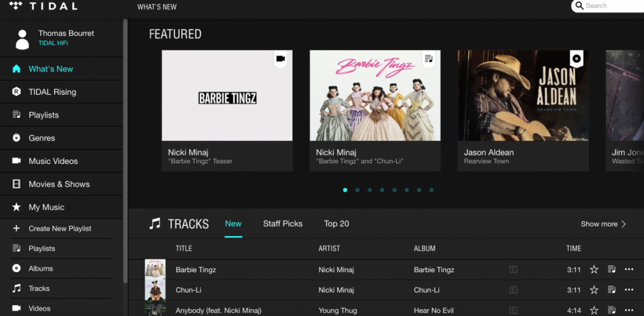Image resolution: width=644 pixels, height=316 pixels.
Task: Click the search magnifier icon
Action: point(579,6)
